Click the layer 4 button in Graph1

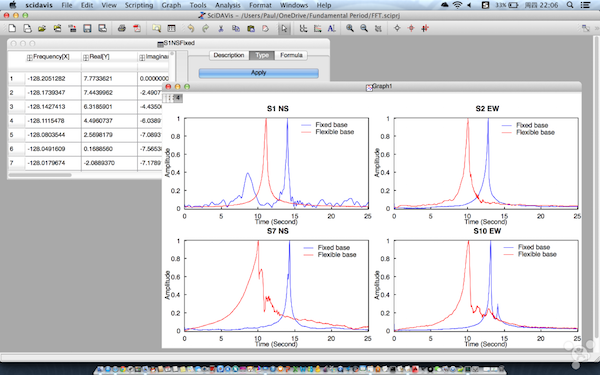coord(178,98)
